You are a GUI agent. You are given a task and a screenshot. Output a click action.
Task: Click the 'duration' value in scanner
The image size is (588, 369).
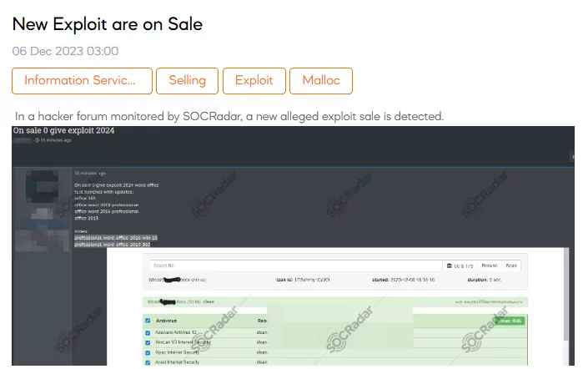[495, 280]
